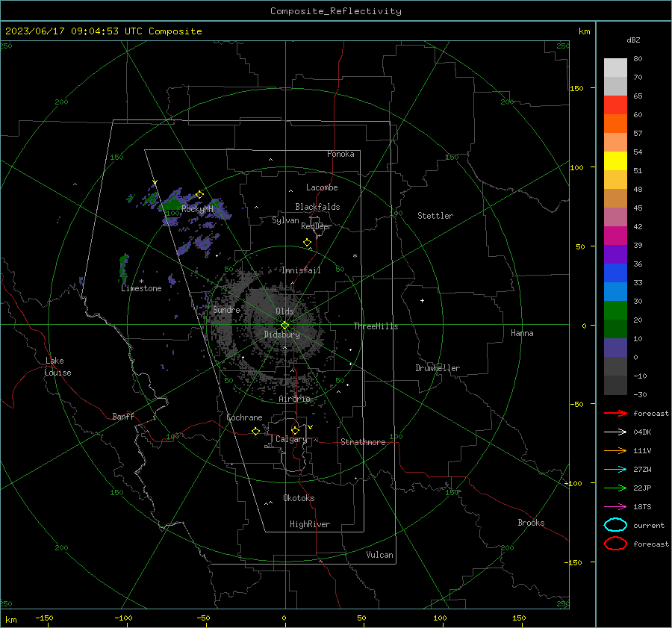Click the Lacombe city label
672x628 pixels.
click(x=322, y=187)
